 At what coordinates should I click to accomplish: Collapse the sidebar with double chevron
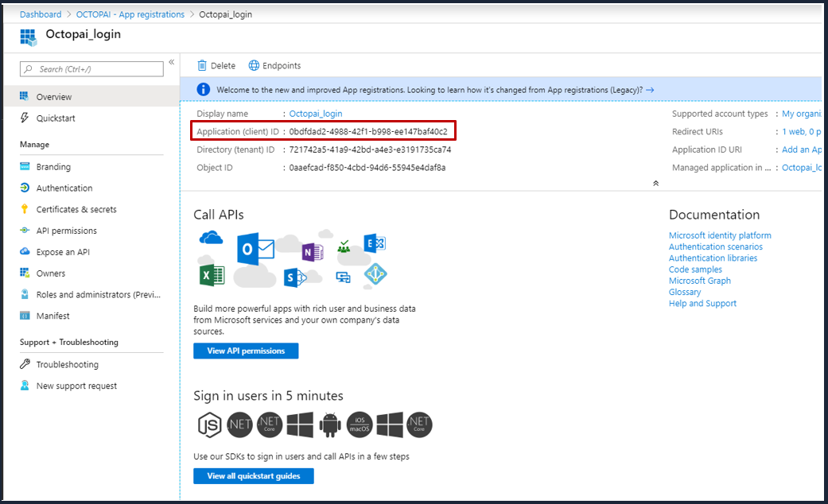click(171, 63)
